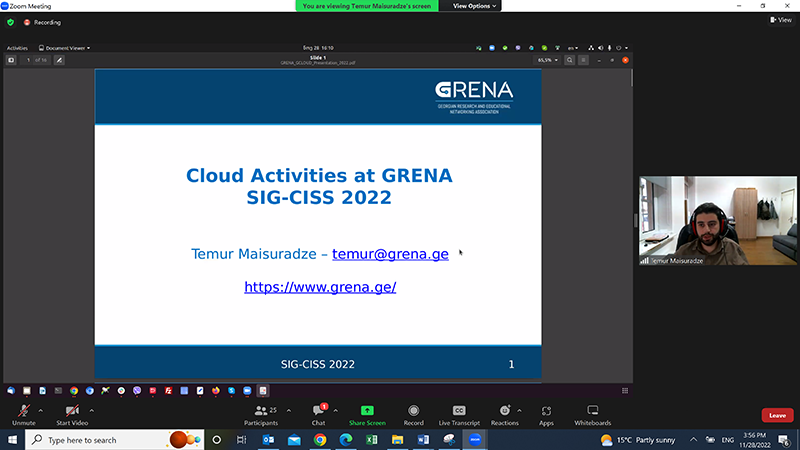Expand chat options arrow

pyautogui.click(x=336, y=410)
